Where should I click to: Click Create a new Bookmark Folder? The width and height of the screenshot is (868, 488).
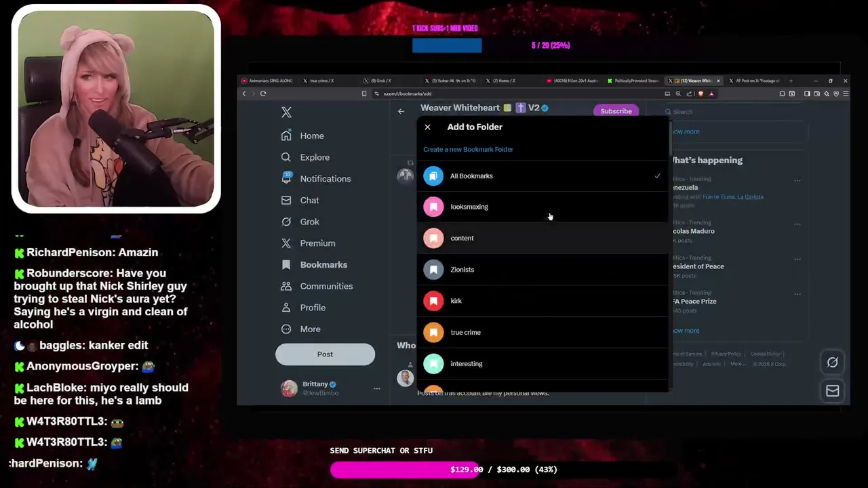468,149
